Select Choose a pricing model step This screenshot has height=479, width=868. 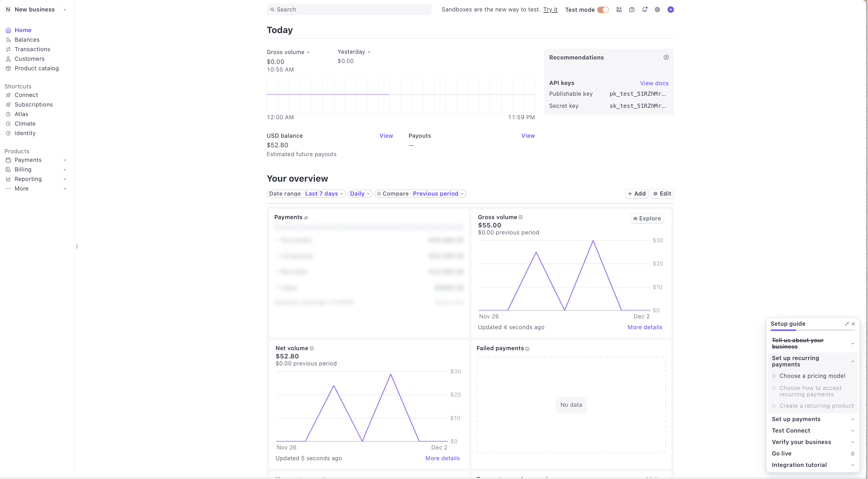[812, 376]
